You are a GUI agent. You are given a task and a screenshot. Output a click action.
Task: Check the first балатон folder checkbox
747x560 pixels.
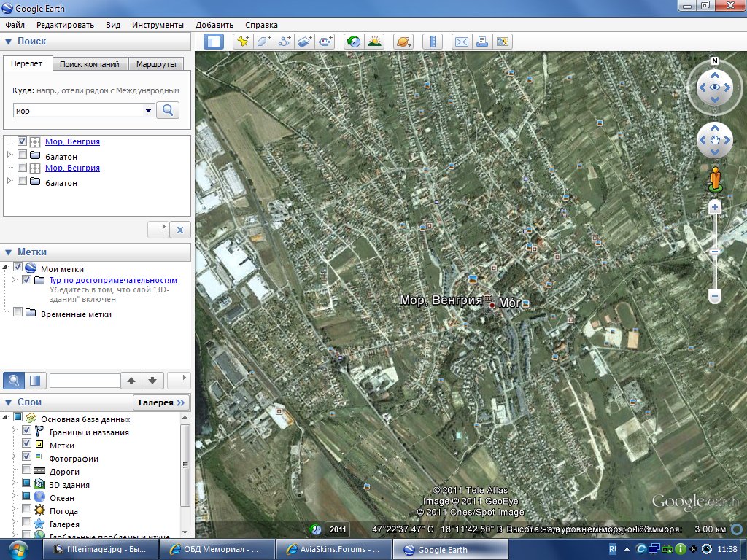click(x=22, y=155)
